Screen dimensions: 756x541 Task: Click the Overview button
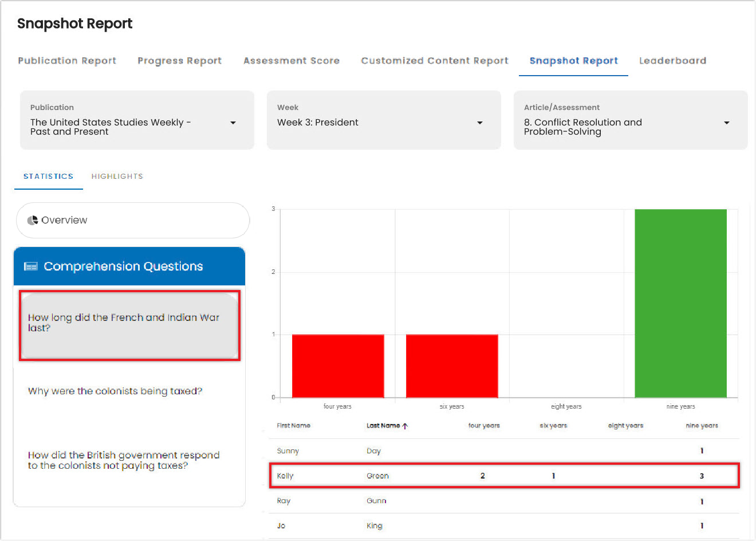132,220
